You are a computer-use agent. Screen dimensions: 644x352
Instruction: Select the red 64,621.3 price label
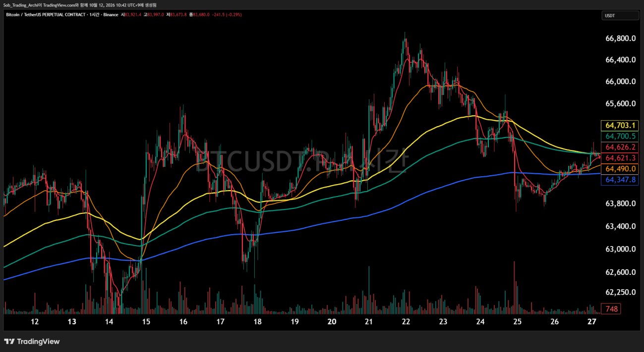pyautogui.click(x=620, y=158)
